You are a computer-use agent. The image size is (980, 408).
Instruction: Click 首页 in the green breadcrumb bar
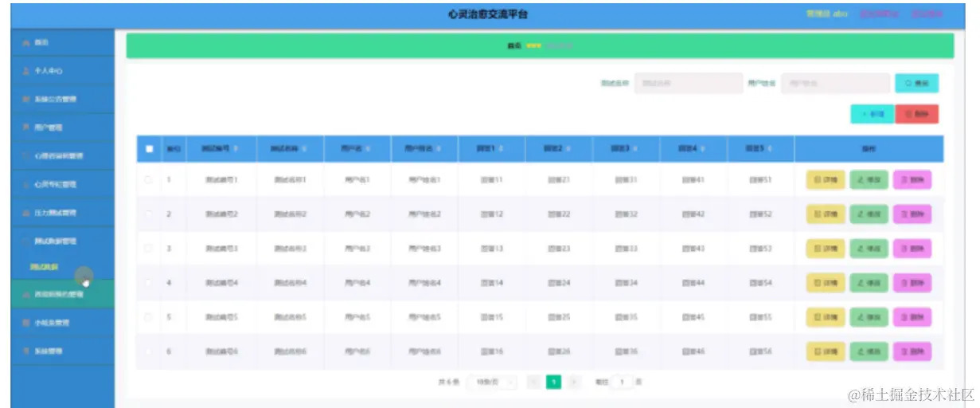pyautogui.click(x=514, y=45)
